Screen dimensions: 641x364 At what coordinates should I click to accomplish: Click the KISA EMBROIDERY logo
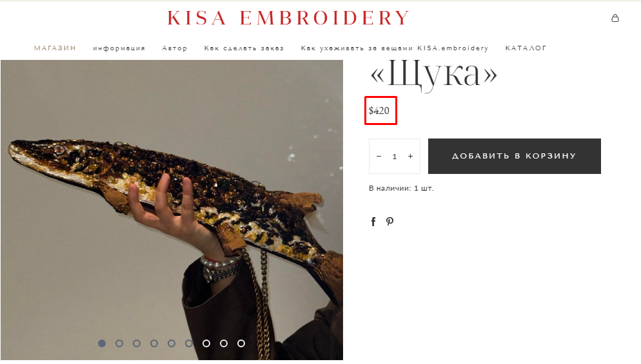(x=288, y=18)
